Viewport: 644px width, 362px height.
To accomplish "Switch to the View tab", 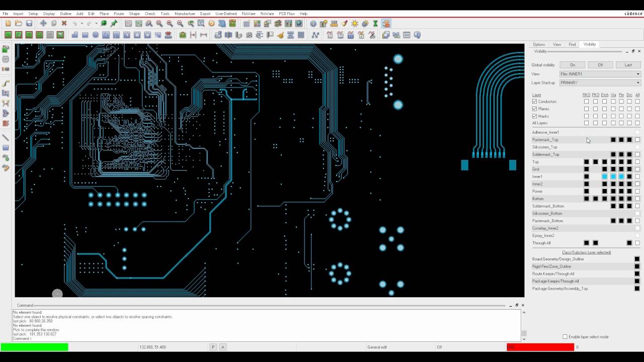I will (557, 44).
